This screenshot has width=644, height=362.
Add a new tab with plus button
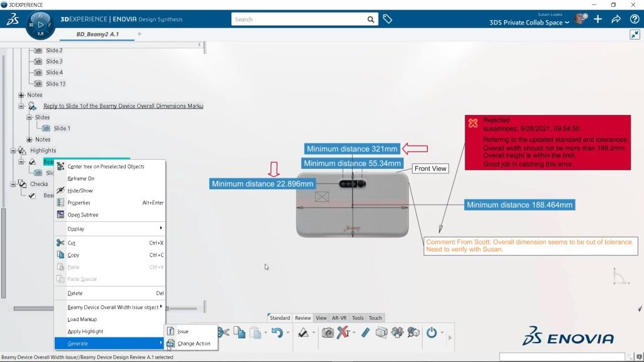[x=139, y=34]
